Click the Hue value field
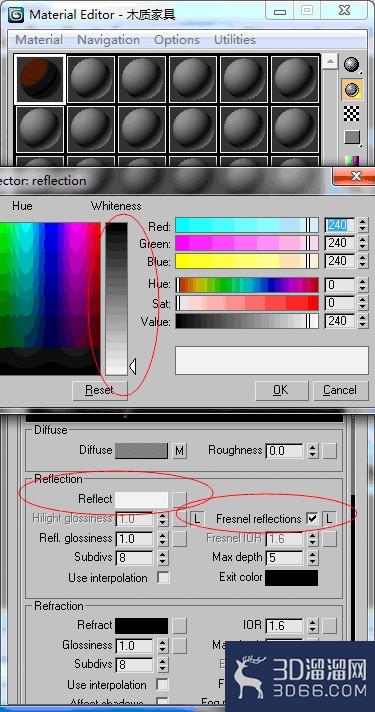Image resolution: width=375 pixels, height=712 pixels. pos(340,285)
